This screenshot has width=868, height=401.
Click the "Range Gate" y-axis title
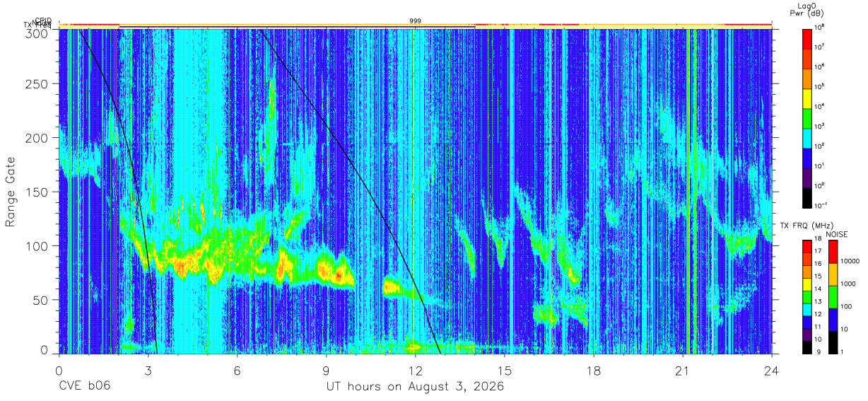pos(11,192)
